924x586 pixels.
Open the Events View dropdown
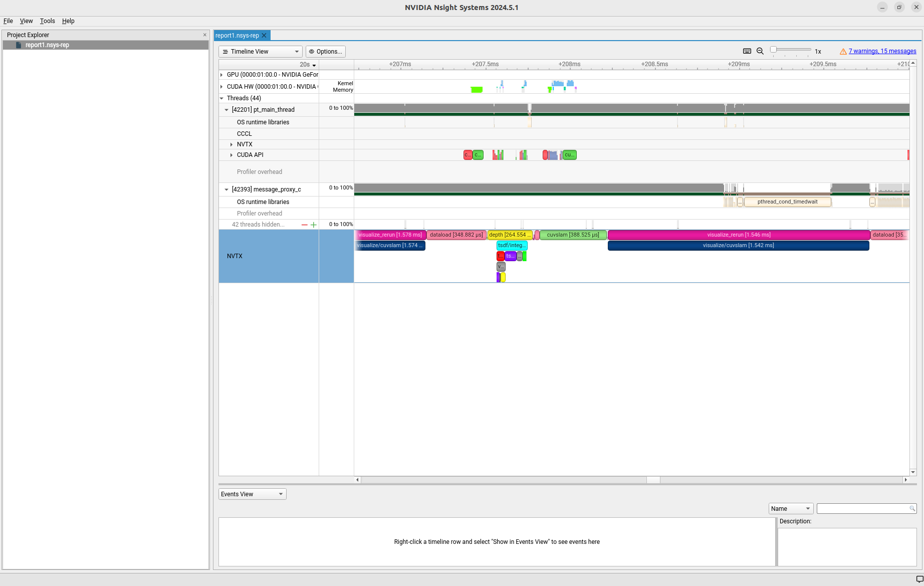pyautogui.click(x=252, y=494)
